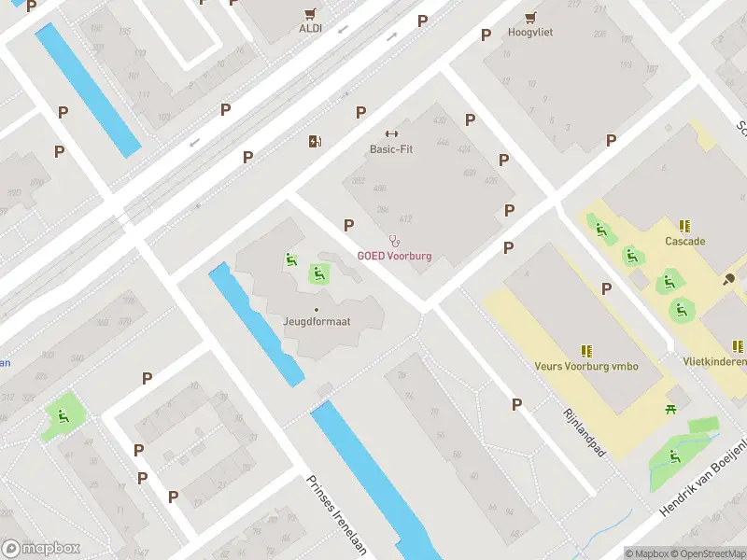Select the Cascade school icon
This screenshot has width=747, height=560.
685,226
